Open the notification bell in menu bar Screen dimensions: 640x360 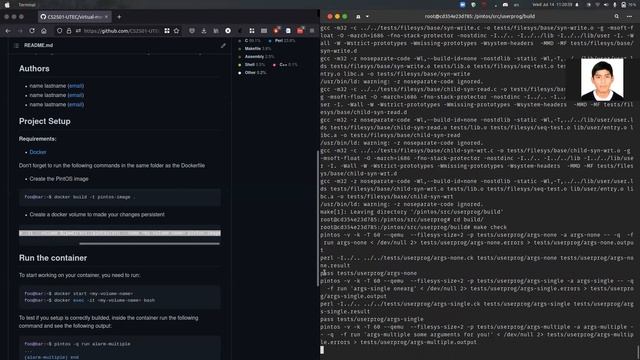pyautogui.click(x=577, y=4)
